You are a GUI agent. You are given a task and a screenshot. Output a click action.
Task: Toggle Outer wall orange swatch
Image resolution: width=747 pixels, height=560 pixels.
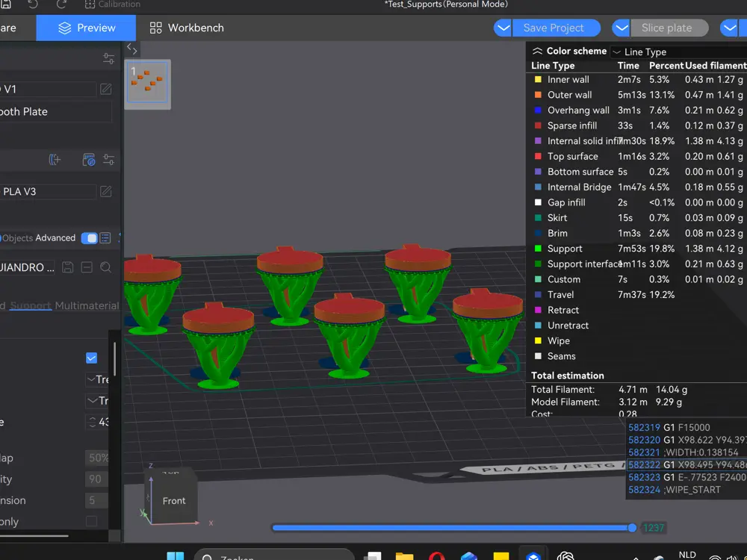pyautogui.click(x=538, y=95)
